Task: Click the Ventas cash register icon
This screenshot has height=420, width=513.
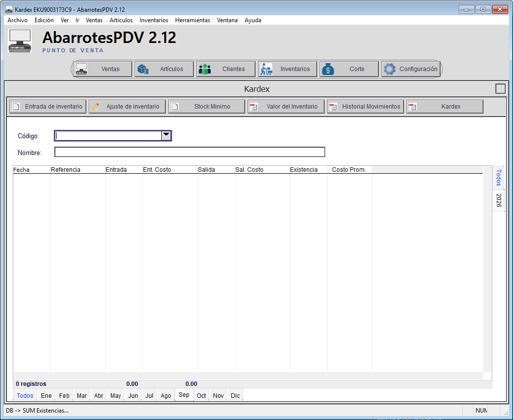Action: coord(81,69)
